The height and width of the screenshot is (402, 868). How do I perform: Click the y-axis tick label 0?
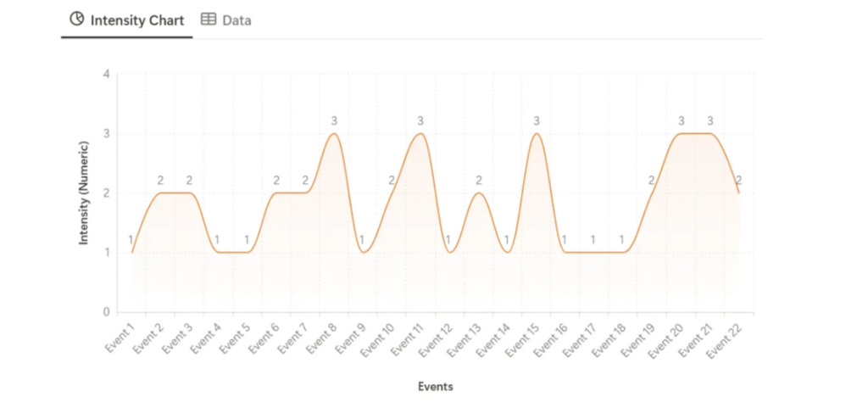pos(107,312)
